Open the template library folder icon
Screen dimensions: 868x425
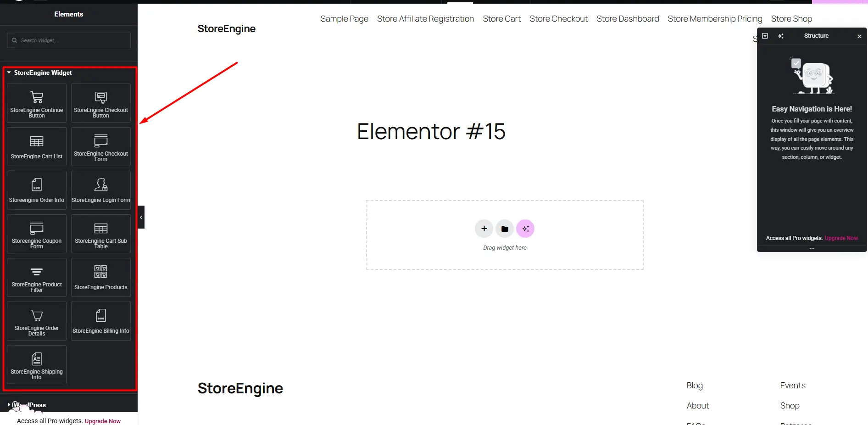[x=505, y=228]
